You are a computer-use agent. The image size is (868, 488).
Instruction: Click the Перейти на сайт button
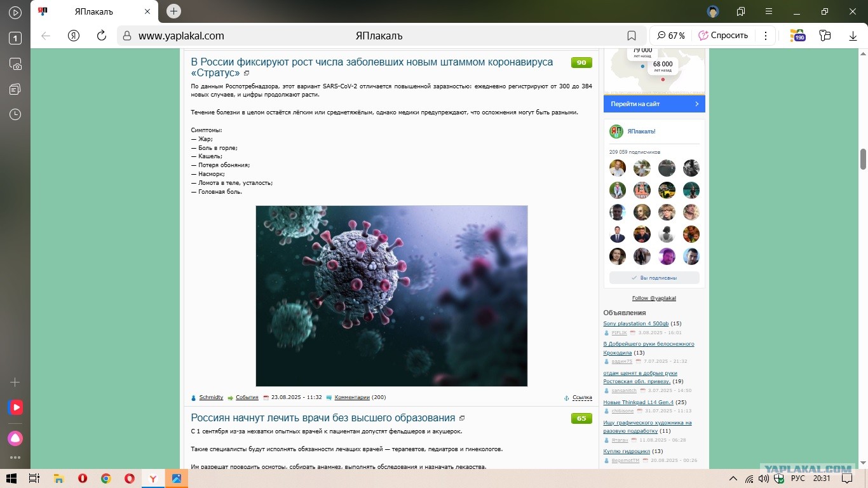(654, 104)
